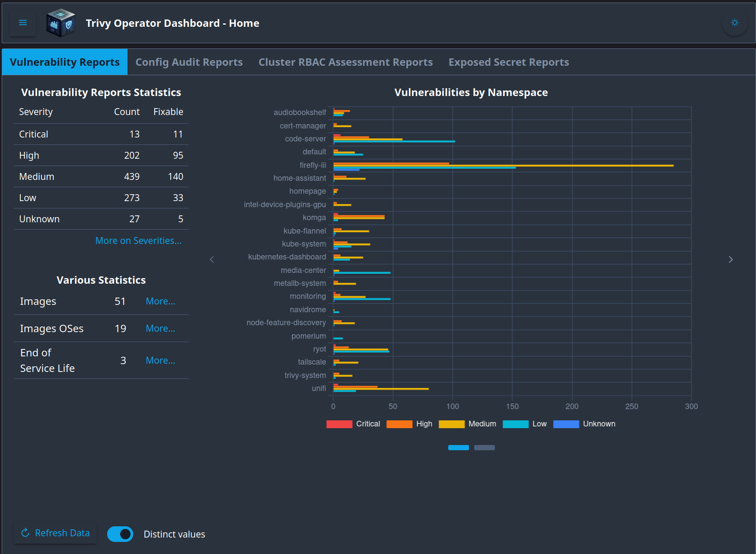Toggle light theme with sun icon
This screenshot has width=756, height=554.
(x=734, y=23)
